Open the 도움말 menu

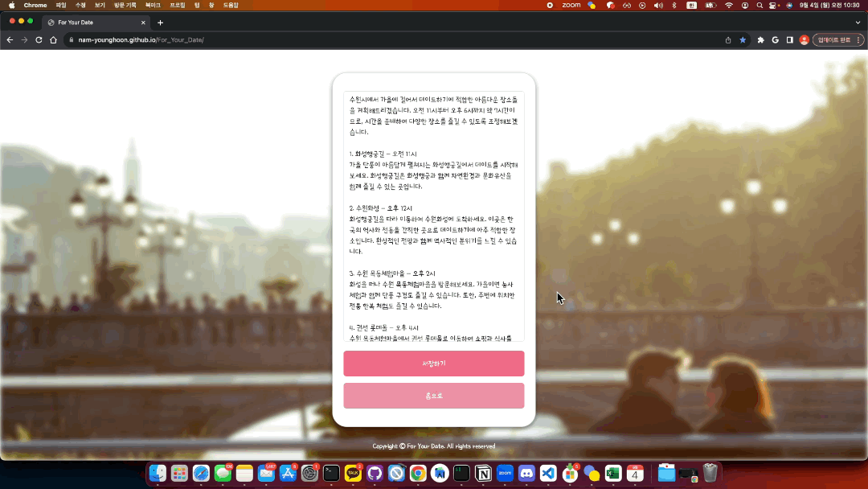point(231,5)
